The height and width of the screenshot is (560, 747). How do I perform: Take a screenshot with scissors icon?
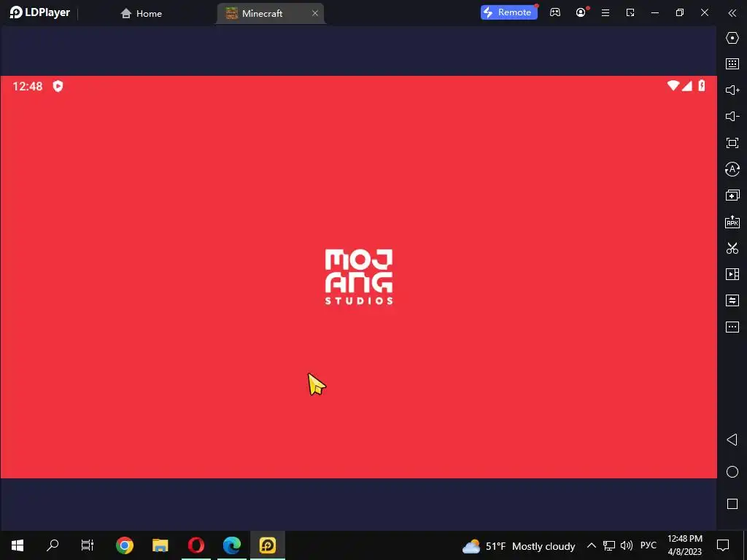tap(732, 248)
